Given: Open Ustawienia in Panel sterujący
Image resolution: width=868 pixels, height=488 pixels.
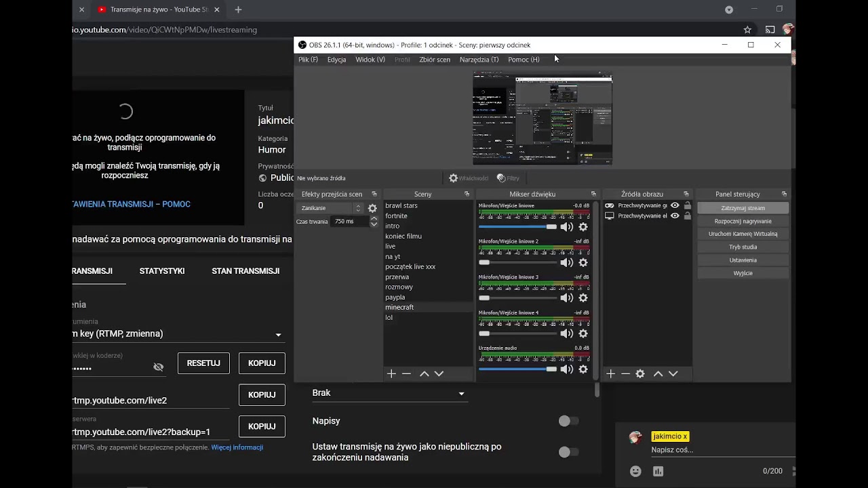Looking at the screenshot, I should tap(743, 260).
